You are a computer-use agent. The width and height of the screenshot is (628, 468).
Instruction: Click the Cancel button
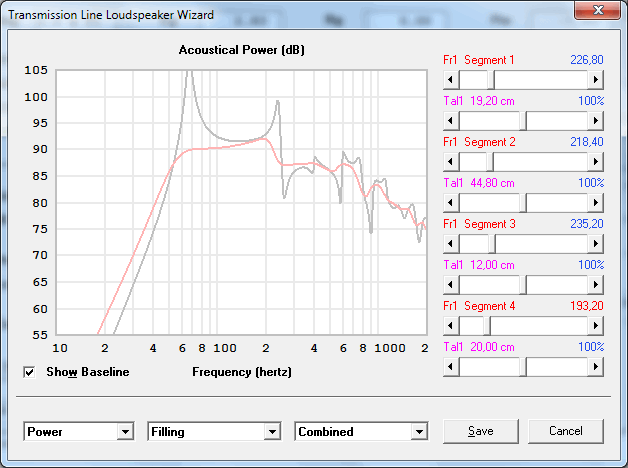coord(566,431)
